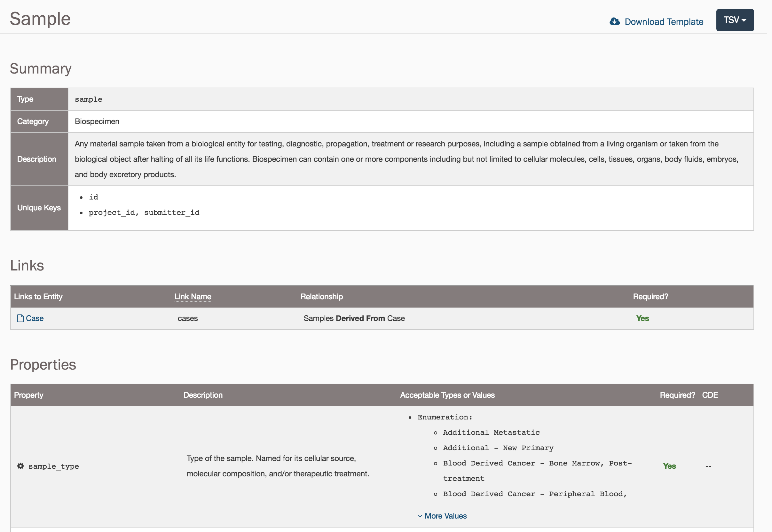Click the Property column header
This screenshot has width=772, height=532.
pos(29,395)
